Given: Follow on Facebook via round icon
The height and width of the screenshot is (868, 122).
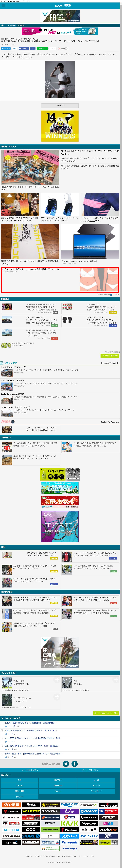Looking at the screenshot, I should tap(75, 764).
